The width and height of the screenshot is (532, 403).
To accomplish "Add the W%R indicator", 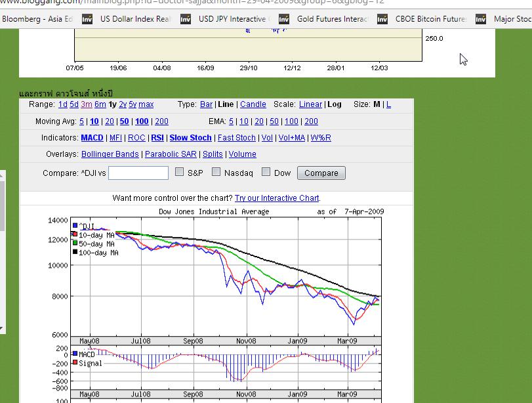I will [321, 137].
